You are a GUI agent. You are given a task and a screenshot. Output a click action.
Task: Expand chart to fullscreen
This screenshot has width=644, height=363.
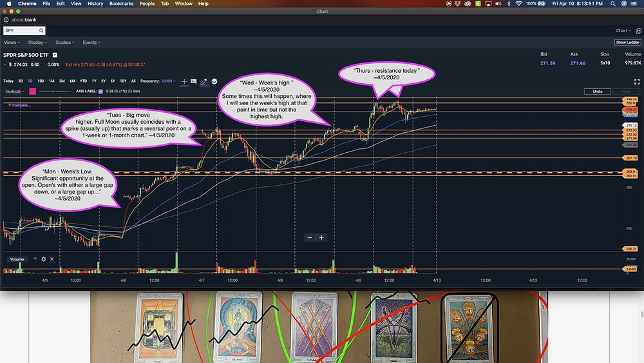[637, 82]
